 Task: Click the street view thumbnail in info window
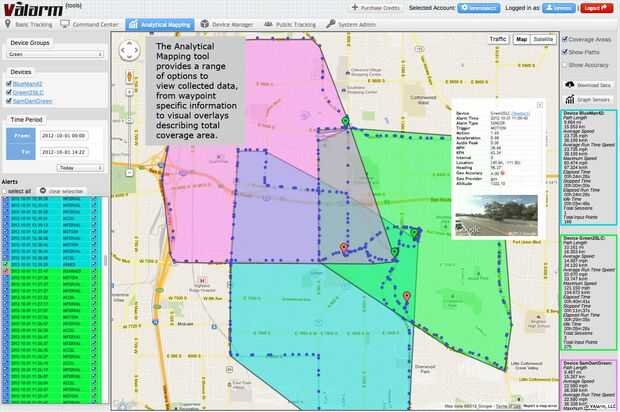tap(496, 215)
